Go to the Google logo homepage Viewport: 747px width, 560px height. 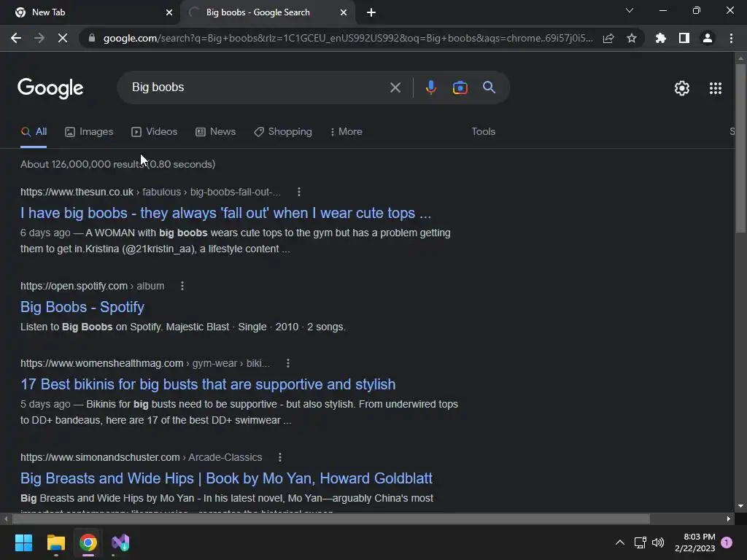click(50, 88)
